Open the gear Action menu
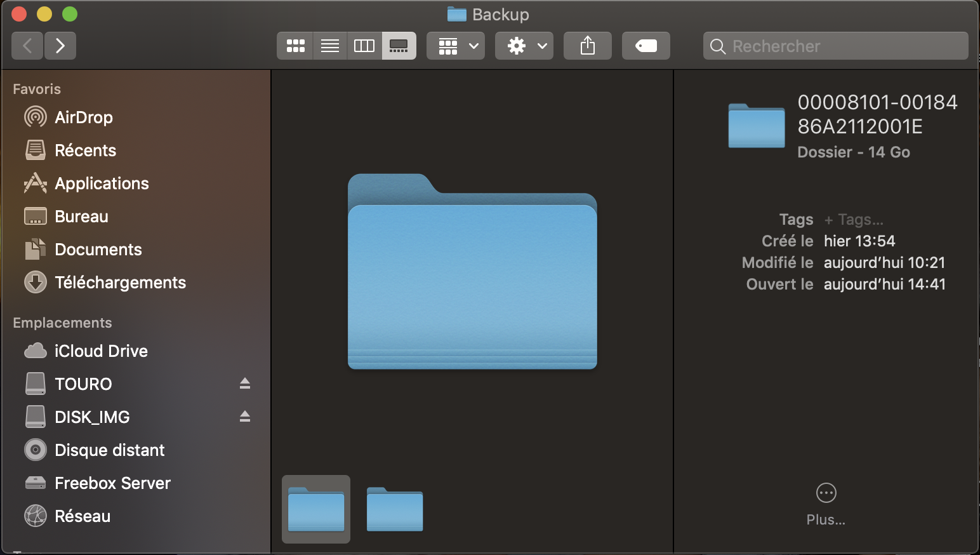 (x=524, y=46)
